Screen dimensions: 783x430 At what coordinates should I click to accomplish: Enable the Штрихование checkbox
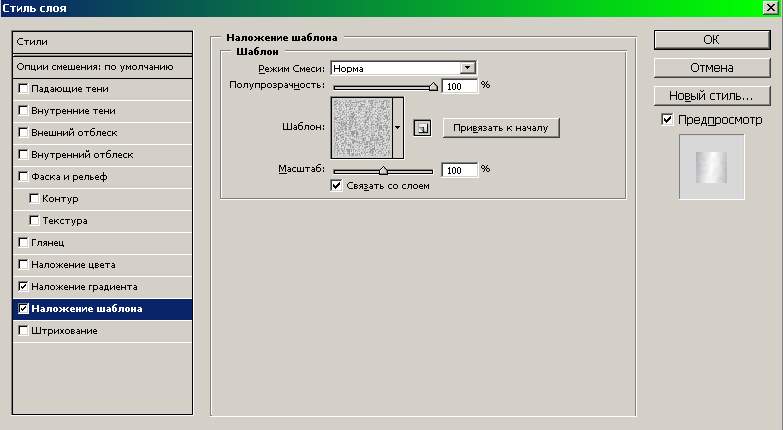[23, 331]
